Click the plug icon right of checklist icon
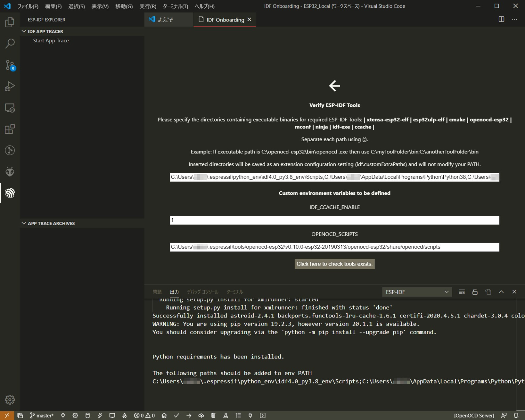 250,416
